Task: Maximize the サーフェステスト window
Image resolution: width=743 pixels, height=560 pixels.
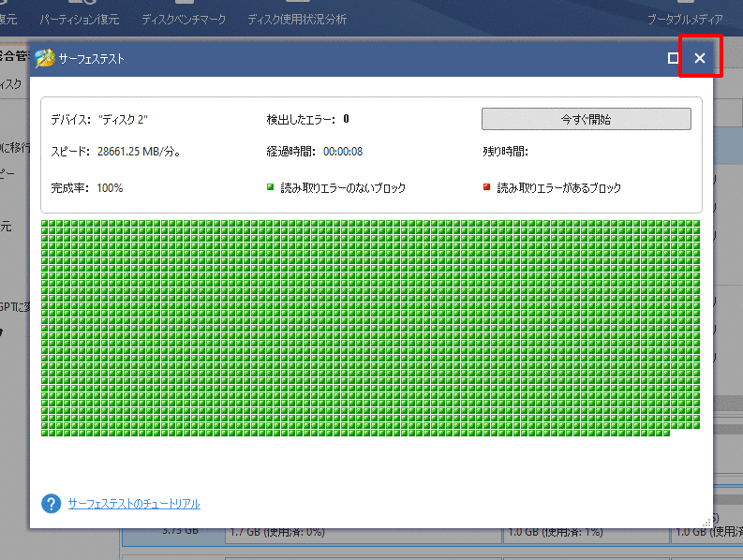Action: (673, 58)
